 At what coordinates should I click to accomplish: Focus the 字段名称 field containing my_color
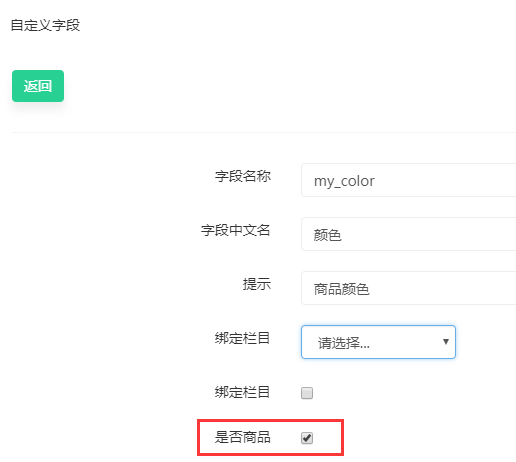pyautogui.click(x=409, y=180)
